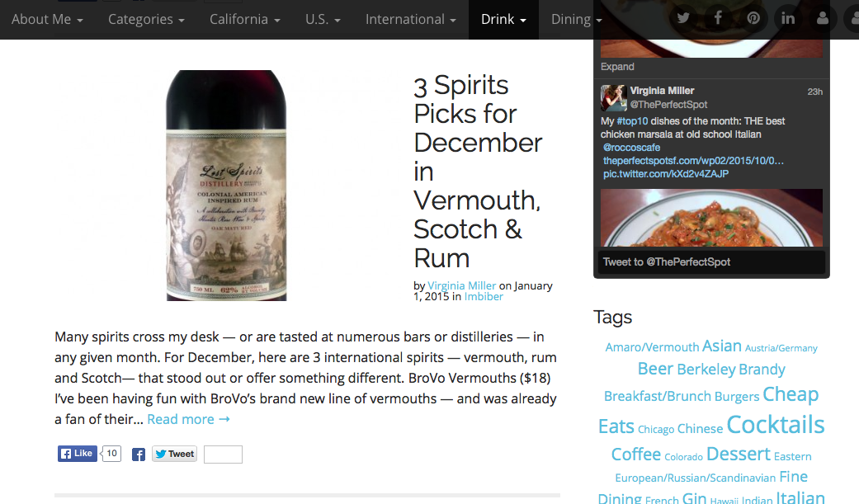Open the Pinterest icon in navbar
The height and width of the screenshot is (504, 859).
pyautogui.click(x=753, y=18)
